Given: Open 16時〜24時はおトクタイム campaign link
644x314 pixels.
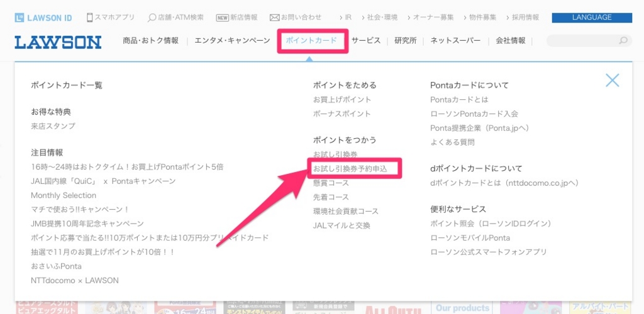Looking at the screenshot, I should (127, 167).
